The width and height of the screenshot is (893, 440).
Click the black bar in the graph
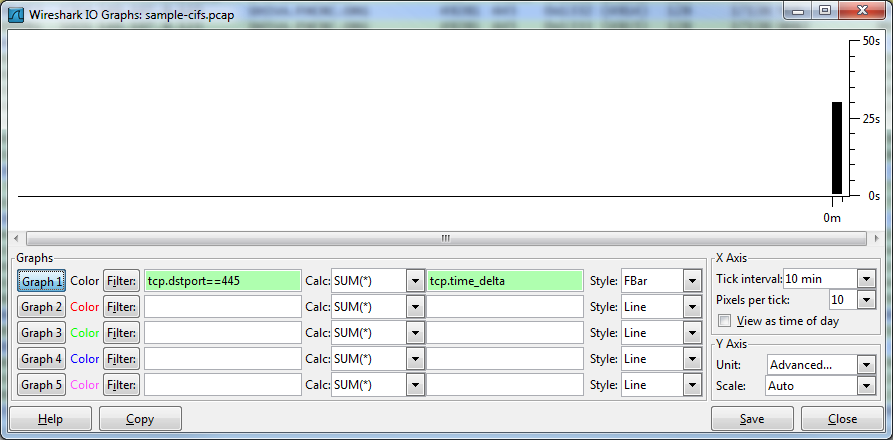(837, 148)
